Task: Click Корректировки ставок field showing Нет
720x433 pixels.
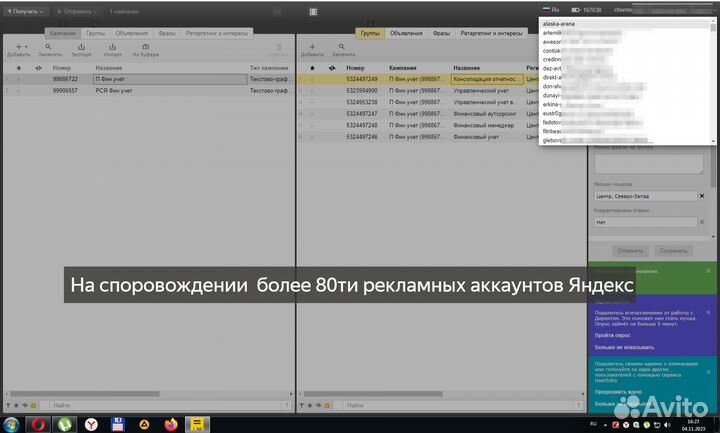Action: [645, 222]
